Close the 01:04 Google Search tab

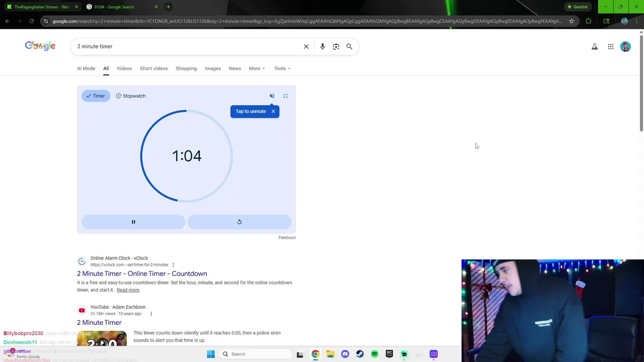tap(156, 7)
